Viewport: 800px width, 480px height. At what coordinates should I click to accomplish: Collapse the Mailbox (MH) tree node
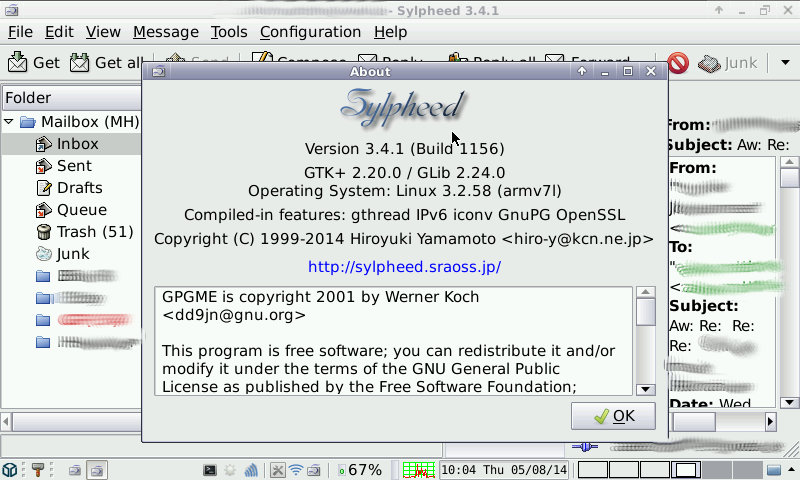coord(9,121)
